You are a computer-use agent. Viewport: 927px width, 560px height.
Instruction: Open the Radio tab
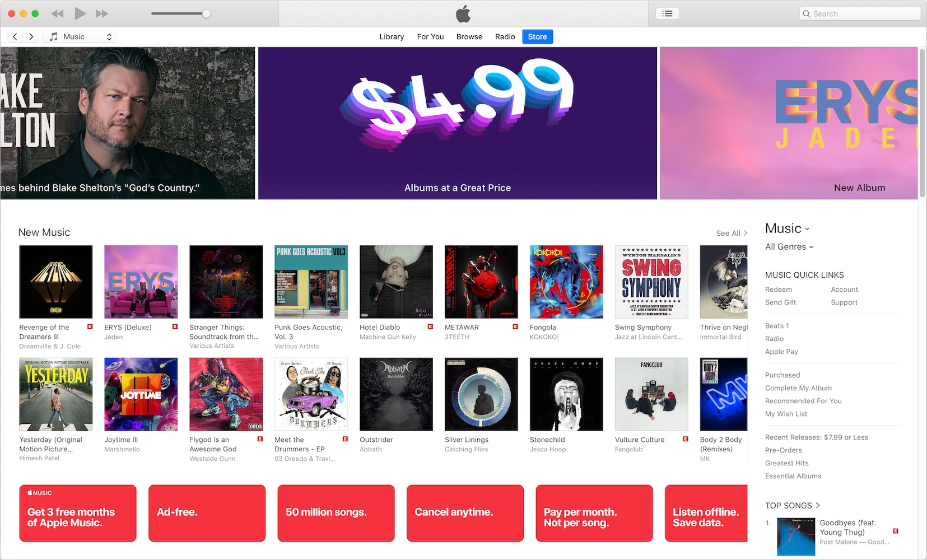(505, 36)
